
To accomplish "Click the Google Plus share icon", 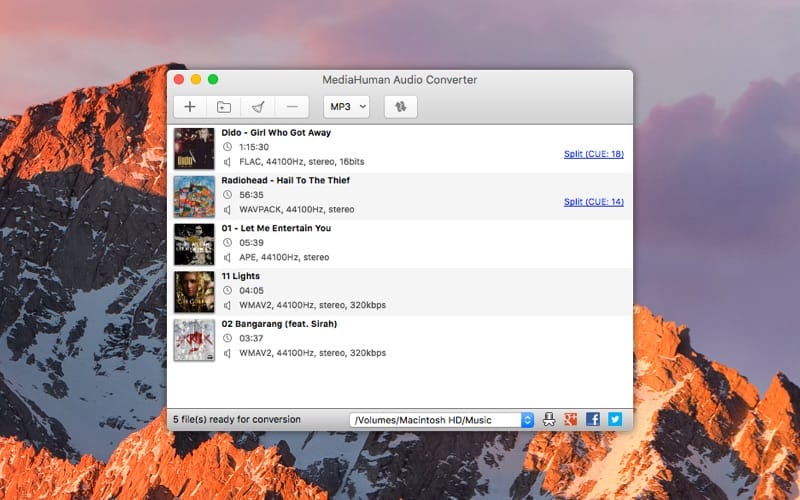I will (x=570, y=419).
